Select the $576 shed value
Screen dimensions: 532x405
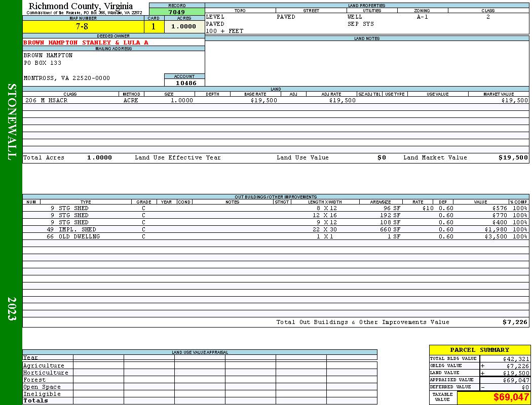coord(500,209)
